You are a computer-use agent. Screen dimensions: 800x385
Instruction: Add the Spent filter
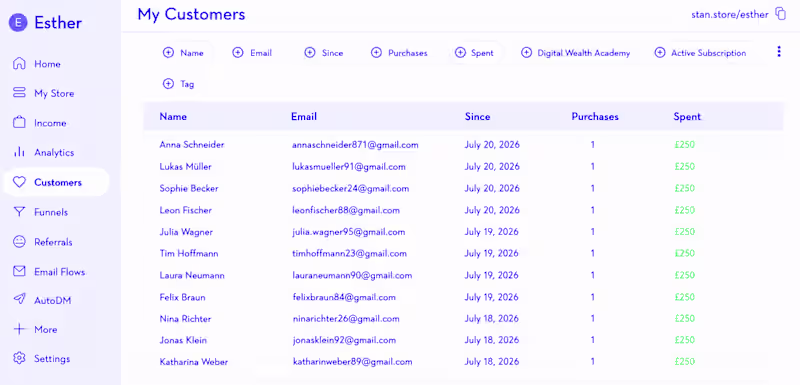coord(474,53)
